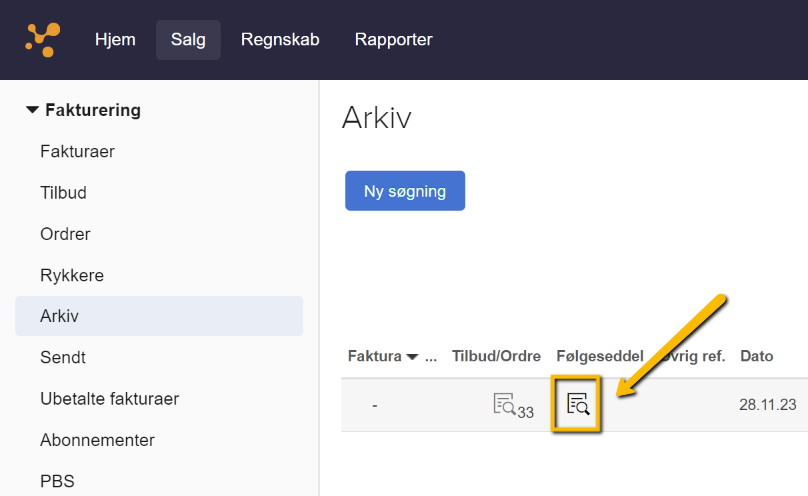808x496 pixels.
Task: Sort by Faktura column arrow
Action: [411, 357]
